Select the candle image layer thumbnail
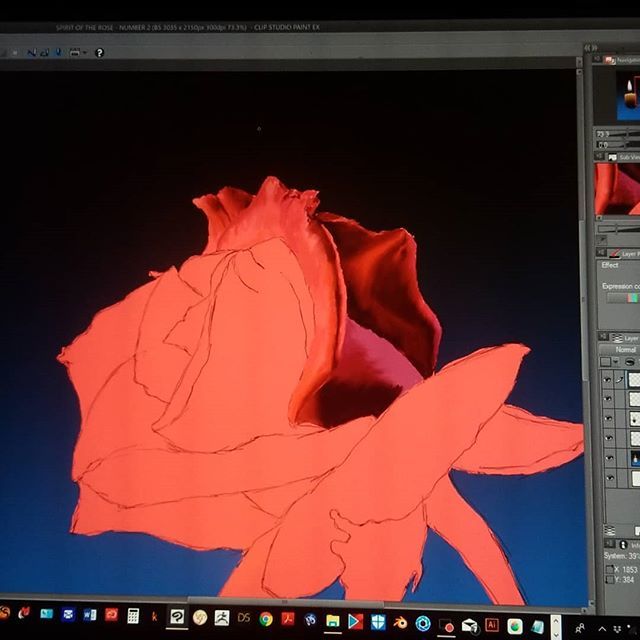The width and height of the screenshot is (640, 640). 636,459
